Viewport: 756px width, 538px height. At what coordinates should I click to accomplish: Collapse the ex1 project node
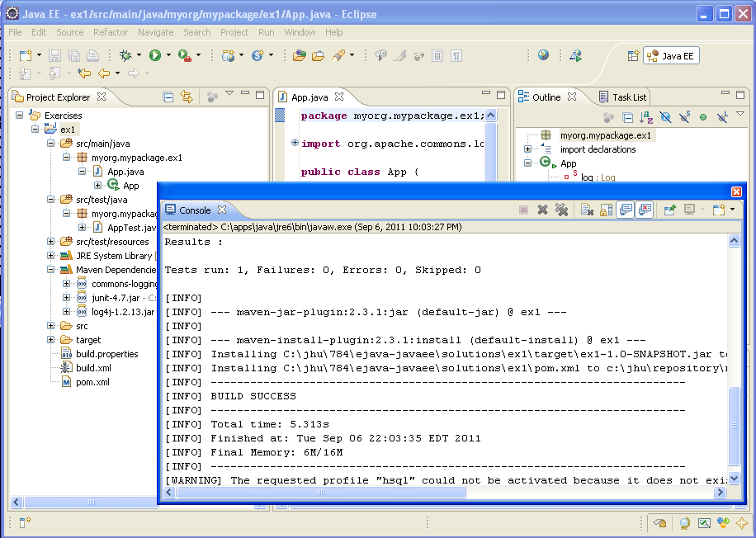[35, 130]
